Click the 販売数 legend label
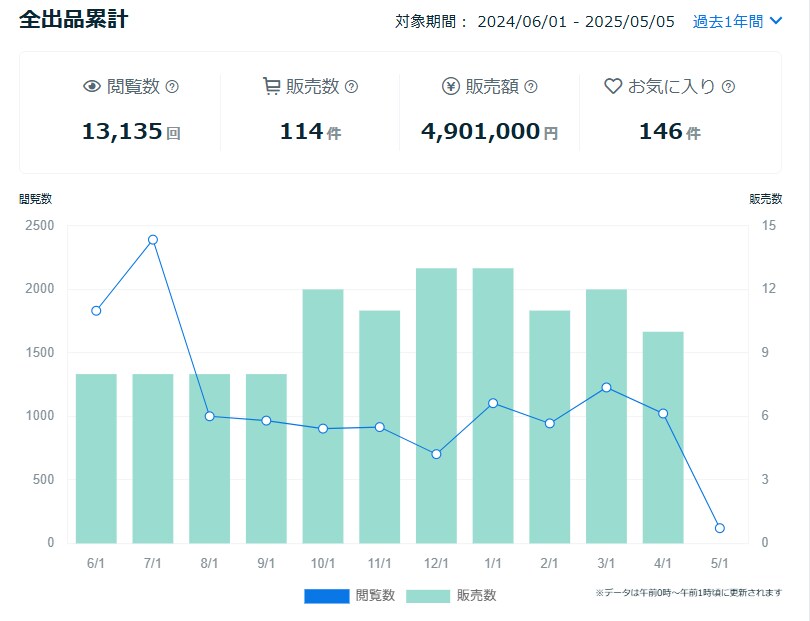 point(476,596)
